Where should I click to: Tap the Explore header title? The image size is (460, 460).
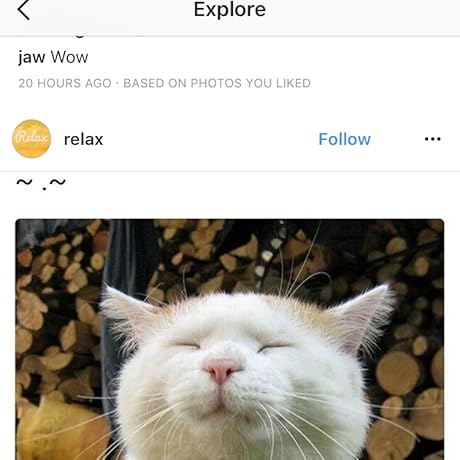point(230,9)
